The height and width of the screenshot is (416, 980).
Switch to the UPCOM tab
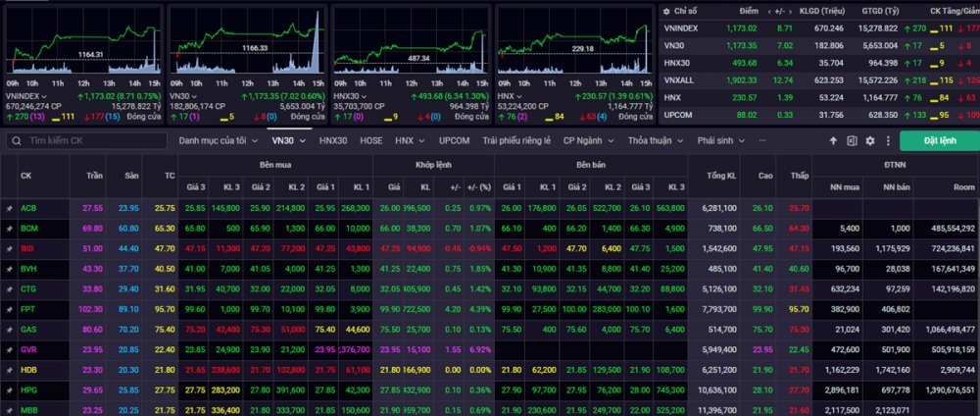click(454, 140)
